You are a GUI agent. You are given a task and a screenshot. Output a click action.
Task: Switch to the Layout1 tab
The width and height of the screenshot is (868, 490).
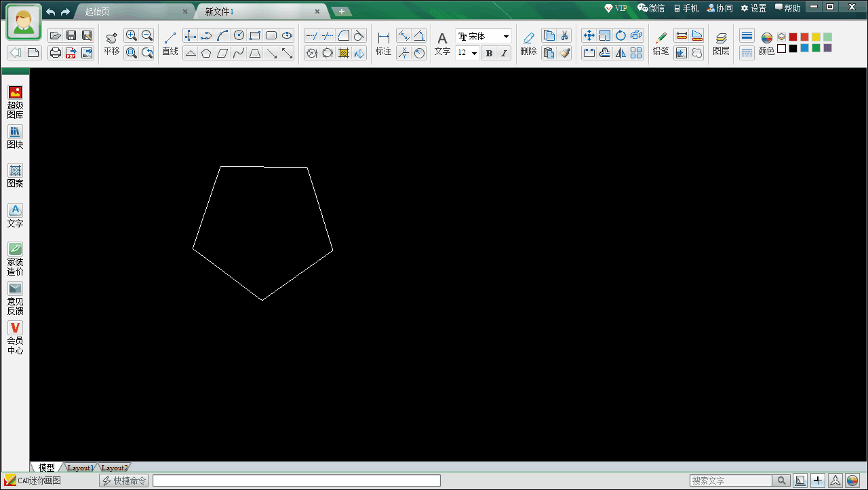pos(80,468)
